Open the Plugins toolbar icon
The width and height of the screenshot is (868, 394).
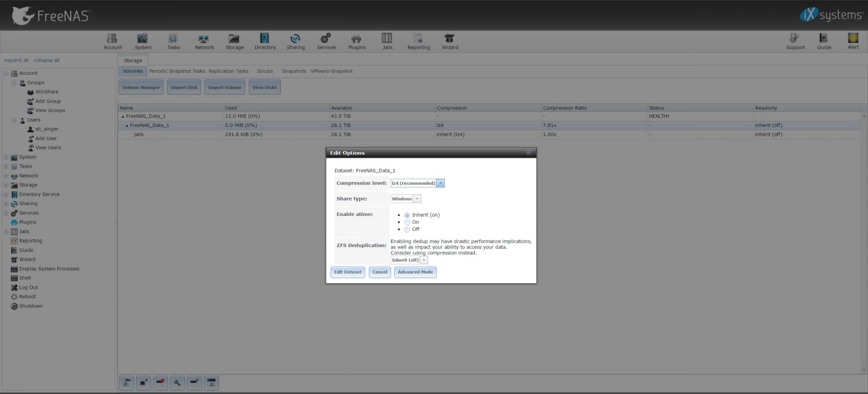point(357,42)
